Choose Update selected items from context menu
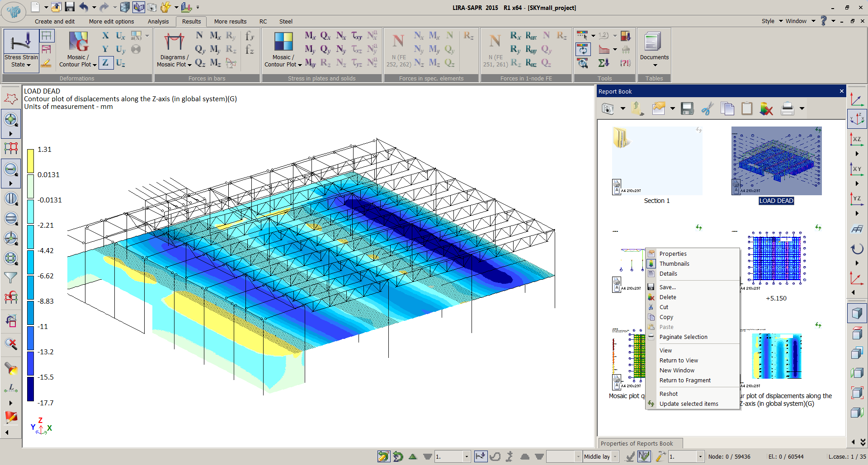The width and height of the screenshot is (868, 465). click(689, 404)
